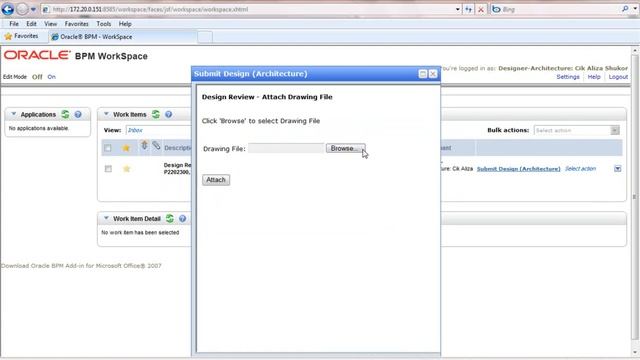Click the Inbox view field
The width and height of the screenshot is (640, 360).
pos(158,130)
